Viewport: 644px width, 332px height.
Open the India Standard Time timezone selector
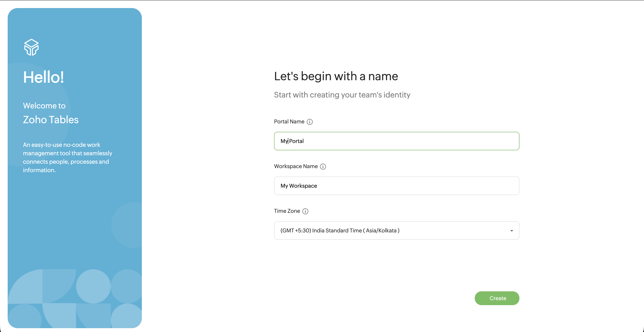(397, 230)
